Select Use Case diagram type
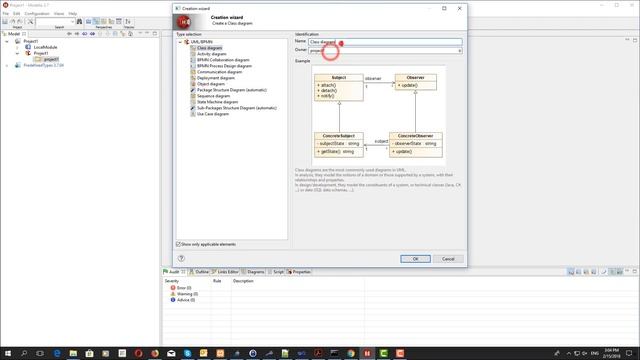The image size is (640, 360). [x=213, y=114]
